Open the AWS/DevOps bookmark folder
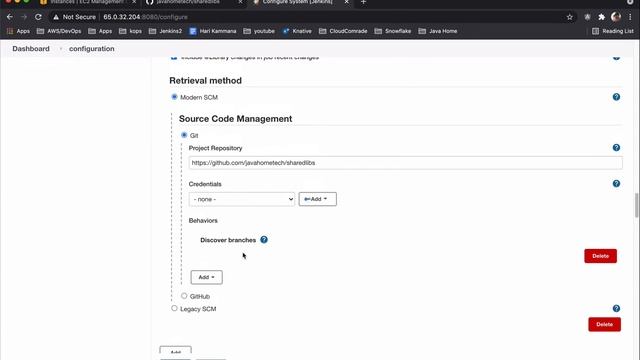This screenshot has width=640, height=360. (59, 31)
